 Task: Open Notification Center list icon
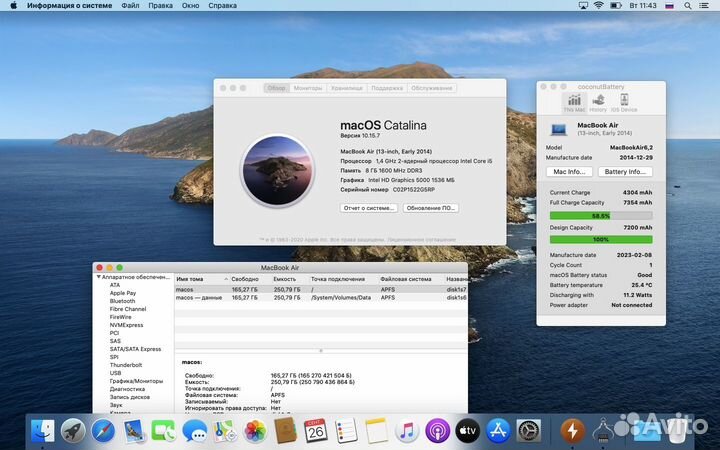pos(703,6)
